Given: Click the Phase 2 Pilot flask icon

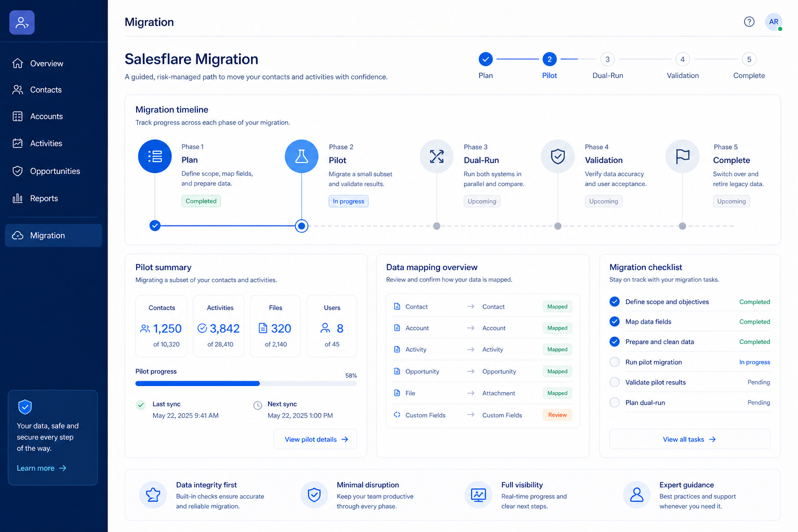Looking at the screenshot, I should tap(302, 156).
